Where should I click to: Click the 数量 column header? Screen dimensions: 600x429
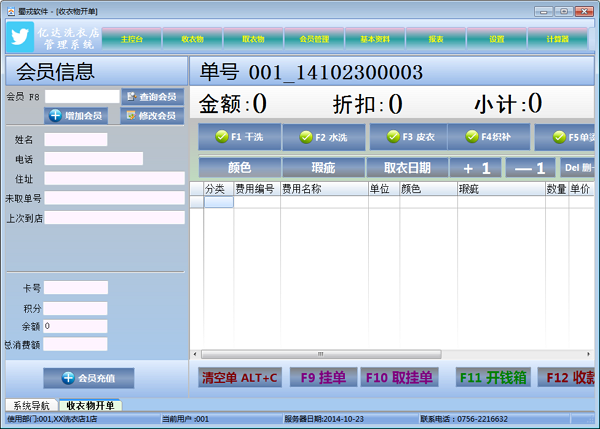[x=557, y=189]
